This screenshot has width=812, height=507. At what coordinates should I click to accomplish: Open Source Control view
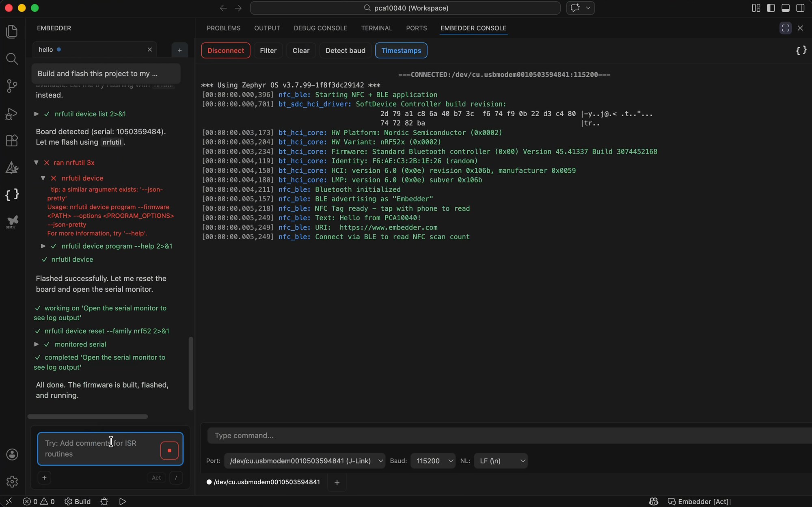(x=12, y=86)
